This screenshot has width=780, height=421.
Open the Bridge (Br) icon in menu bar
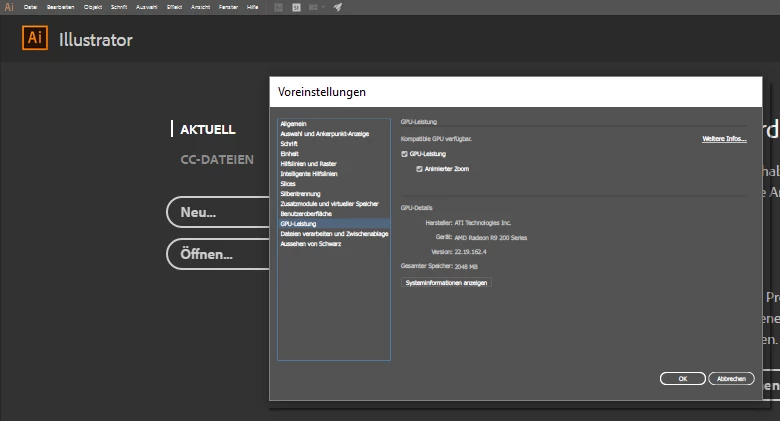click(279, 7)
